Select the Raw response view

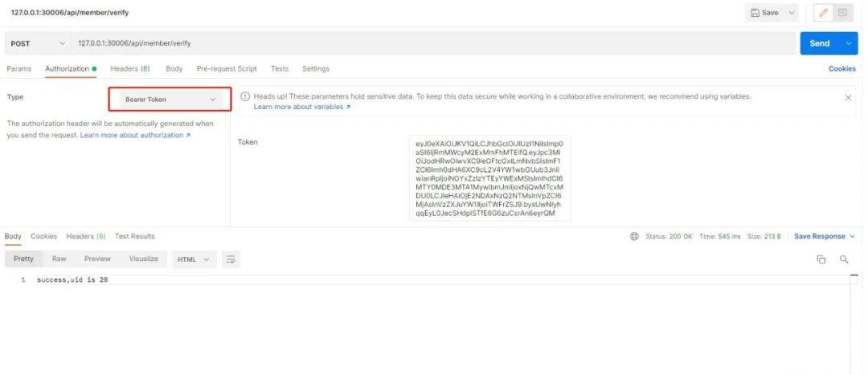pyautogui.click(x=59, y=259)
